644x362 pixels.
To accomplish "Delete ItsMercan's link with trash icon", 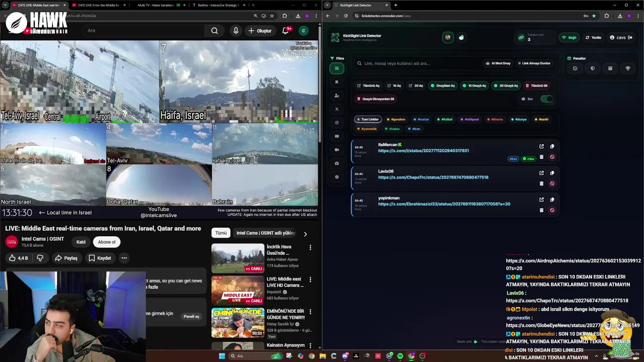I will pos(541,157).
